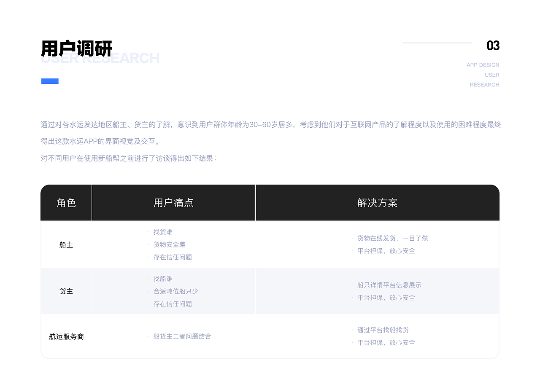Expand the 用户痛点 column header

(173, 203)
